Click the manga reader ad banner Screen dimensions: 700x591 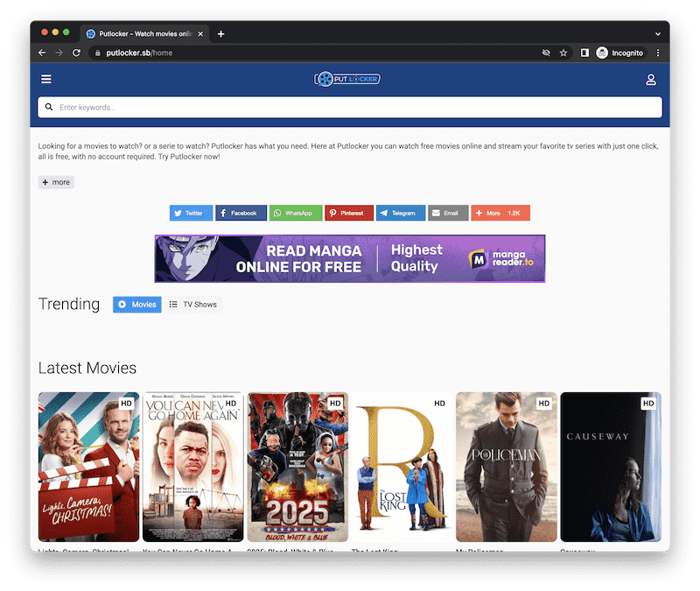click(350, 258)
